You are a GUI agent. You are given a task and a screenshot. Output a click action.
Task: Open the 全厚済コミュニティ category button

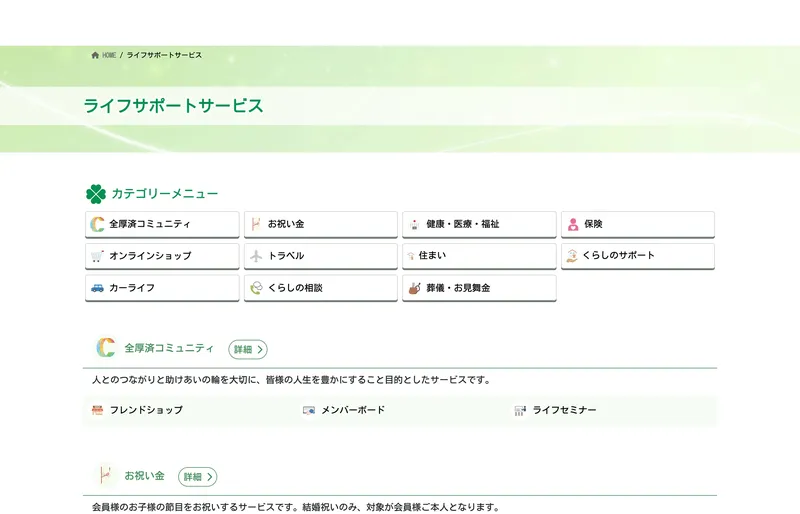[162, 224]
